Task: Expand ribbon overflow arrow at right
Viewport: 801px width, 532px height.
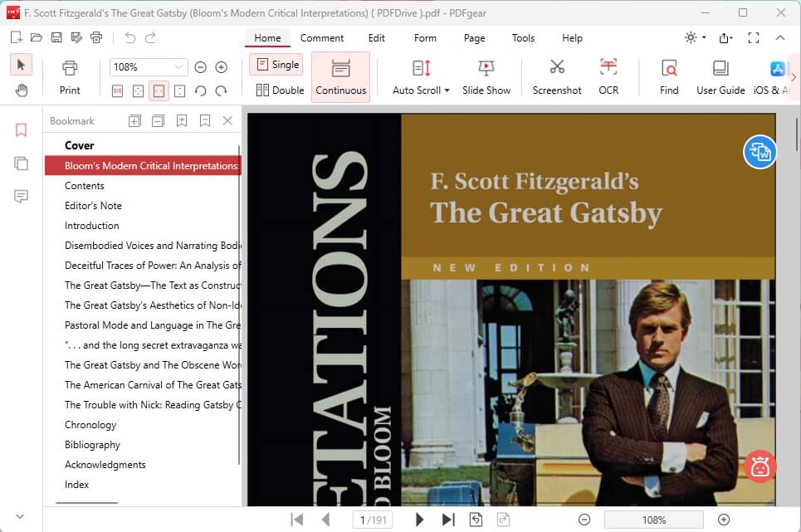Action: [794, 77]
